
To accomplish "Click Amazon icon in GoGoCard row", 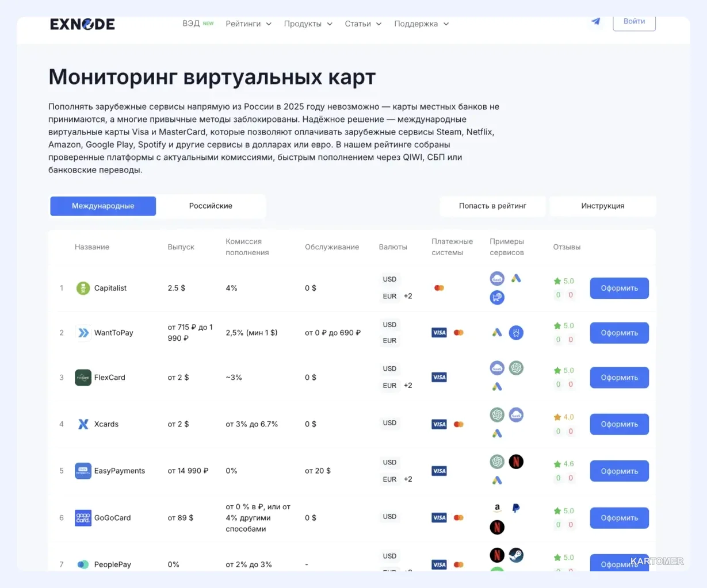I will [497, 508].
